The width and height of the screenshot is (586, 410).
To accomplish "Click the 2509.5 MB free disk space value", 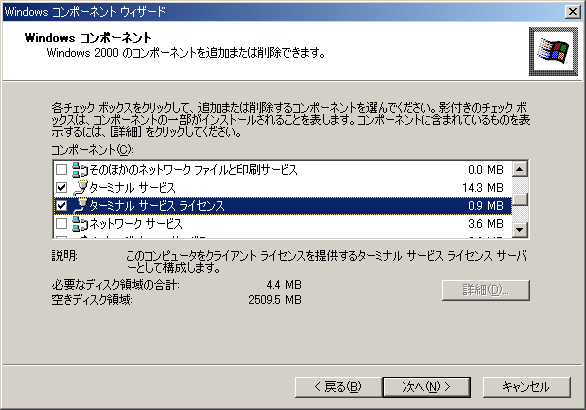I will (x=275, y=300).
